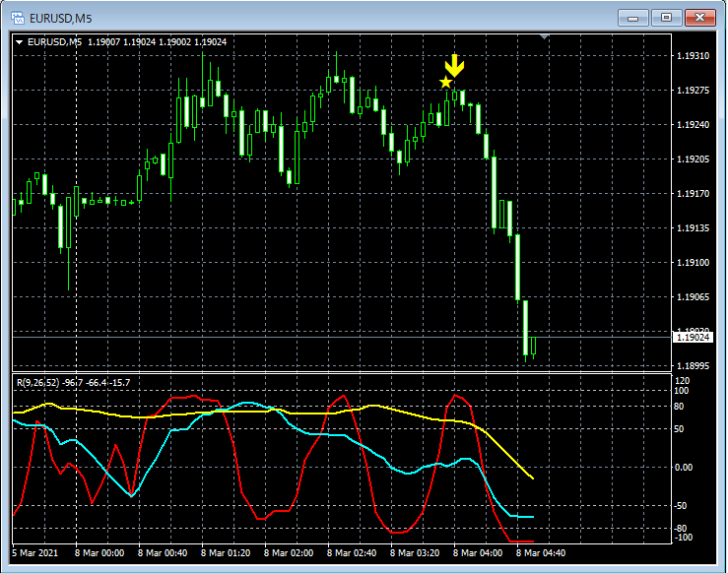This screenshot has width=728, height=573.
Task: Click the EURUSD,M5 window title text
Action: pyautogui.click(x=61, y=19)
